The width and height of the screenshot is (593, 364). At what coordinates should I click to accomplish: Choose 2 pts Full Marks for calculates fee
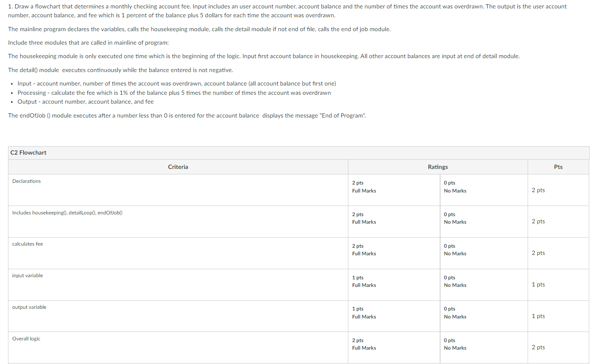pos(364,250)
